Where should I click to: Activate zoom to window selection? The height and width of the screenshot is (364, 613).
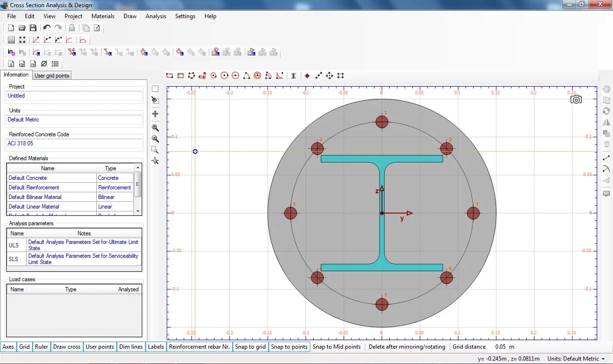tap(155, 150)
